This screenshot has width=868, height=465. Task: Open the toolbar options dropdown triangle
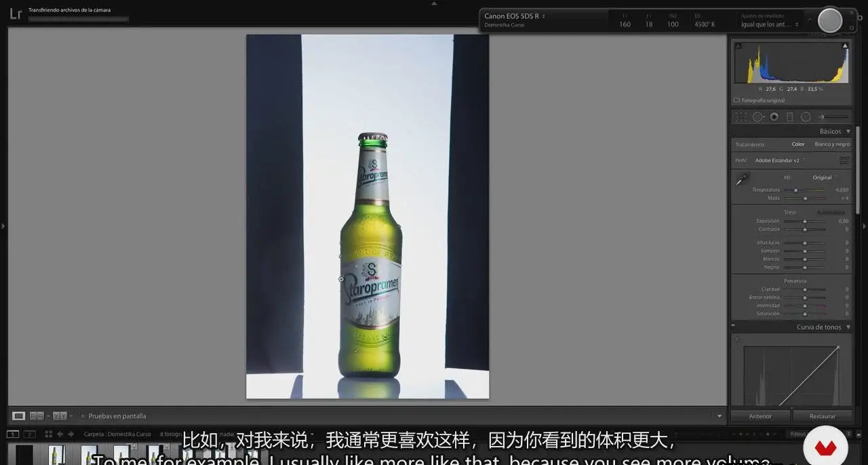point(719,416)
